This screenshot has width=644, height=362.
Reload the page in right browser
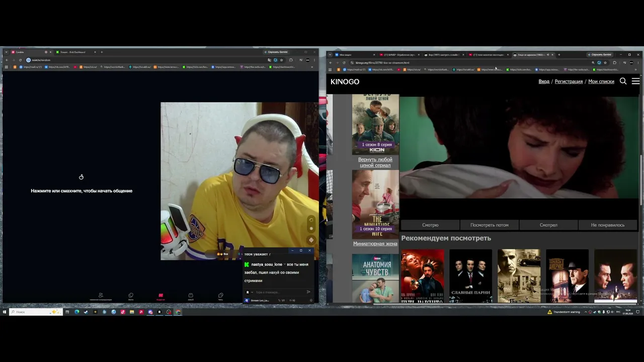(344, 63)
